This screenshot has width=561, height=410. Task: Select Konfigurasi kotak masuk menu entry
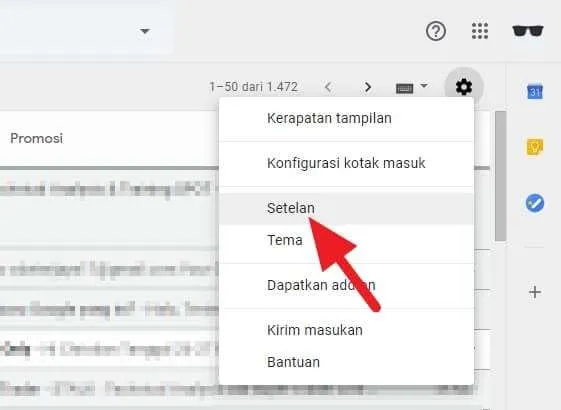tap(346, 163)
